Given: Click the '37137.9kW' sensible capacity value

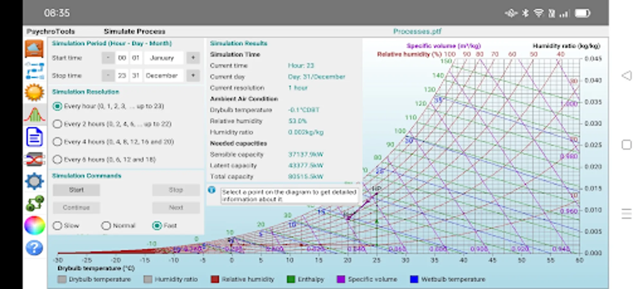Looking at the screenshot, I should (x=306, y=154).
